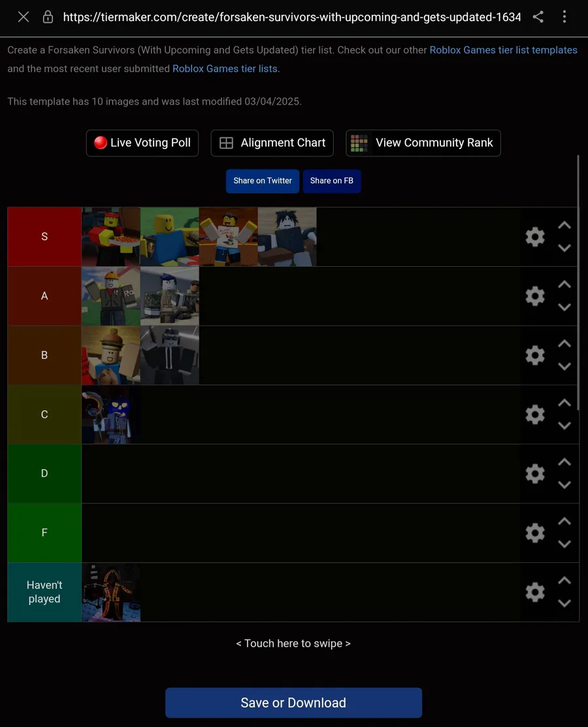Screen dimensions: 588x727
Task: Select the hard-hat builder character in A tier
Action: click(x=111, y=296)
